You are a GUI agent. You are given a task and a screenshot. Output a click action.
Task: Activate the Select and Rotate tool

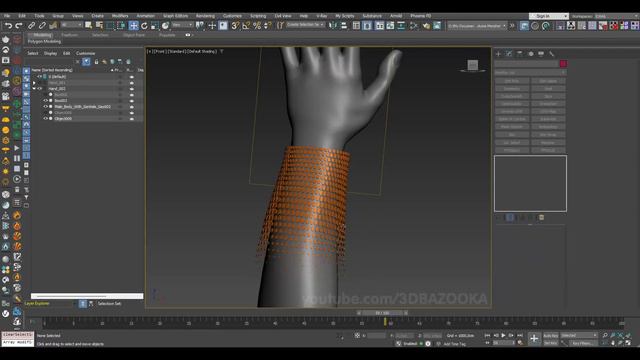(144, 26)
